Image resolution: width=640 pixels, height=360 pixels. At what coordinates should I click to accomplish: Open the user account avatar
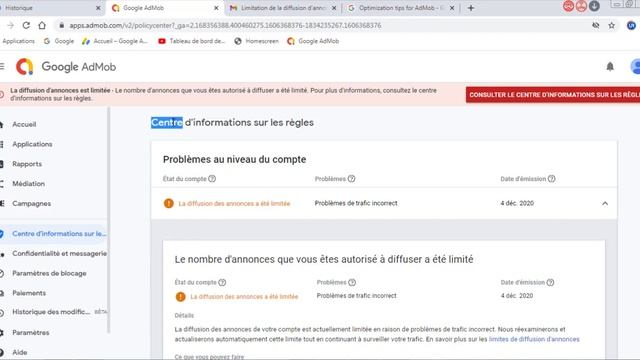[x=635, y=67]
